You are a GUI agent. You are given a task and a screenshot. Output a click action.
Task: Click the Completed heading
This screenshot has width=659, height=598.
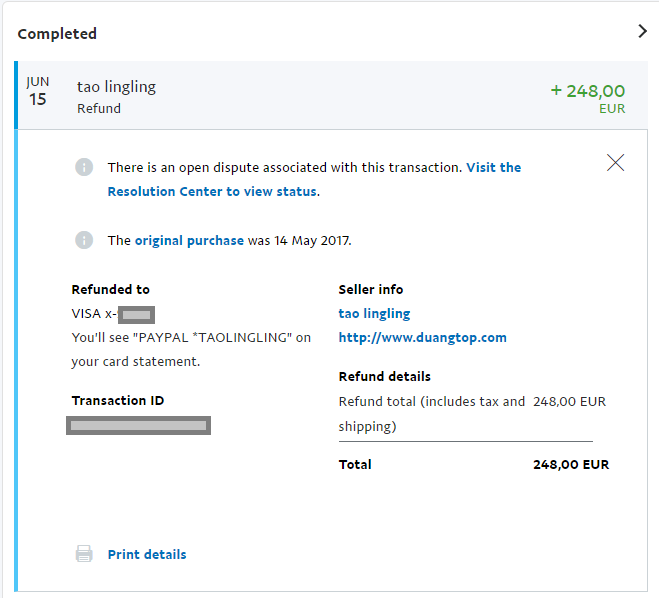pyautogui.click(x=57, y=33)
